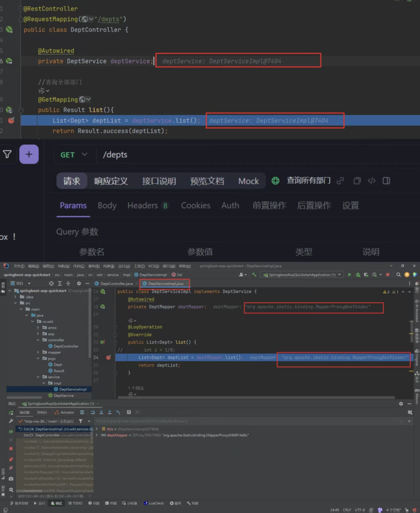The image size is (420, 513).
Task: Switch to the Mock tab
Action: coord(248,181)
